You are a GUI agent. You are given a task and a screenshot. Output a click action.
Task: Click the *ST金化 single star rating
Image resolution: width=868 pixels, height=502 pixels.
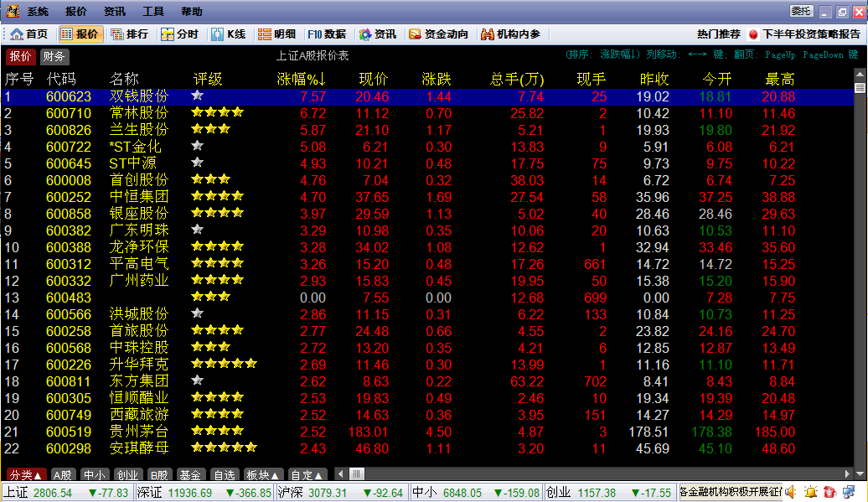(x=198, y=146)
